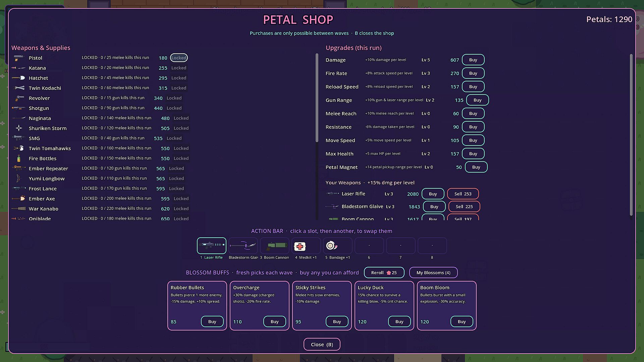
Task: Click the Naginata weapon icon
Action: point(19,118)
